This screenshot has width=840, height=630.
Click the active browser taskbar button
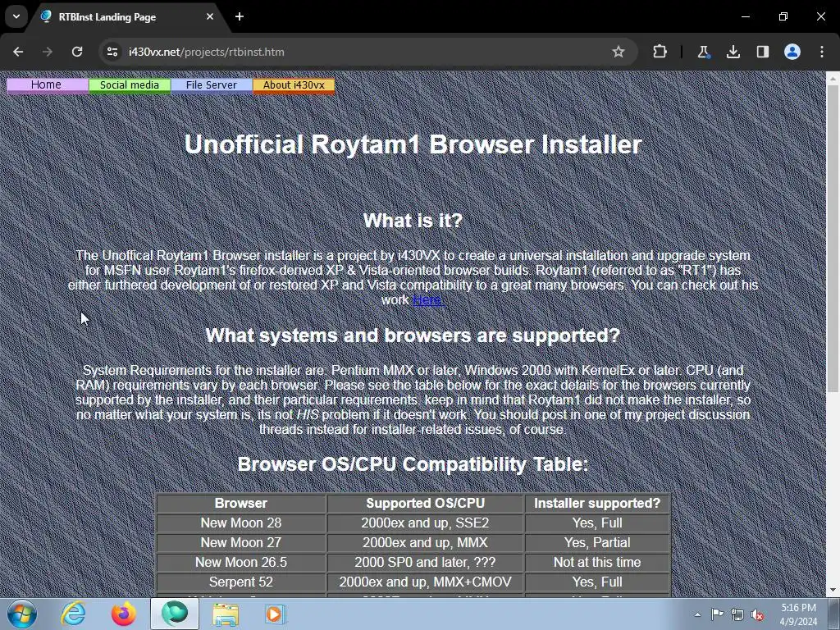(x=175, y=614)
